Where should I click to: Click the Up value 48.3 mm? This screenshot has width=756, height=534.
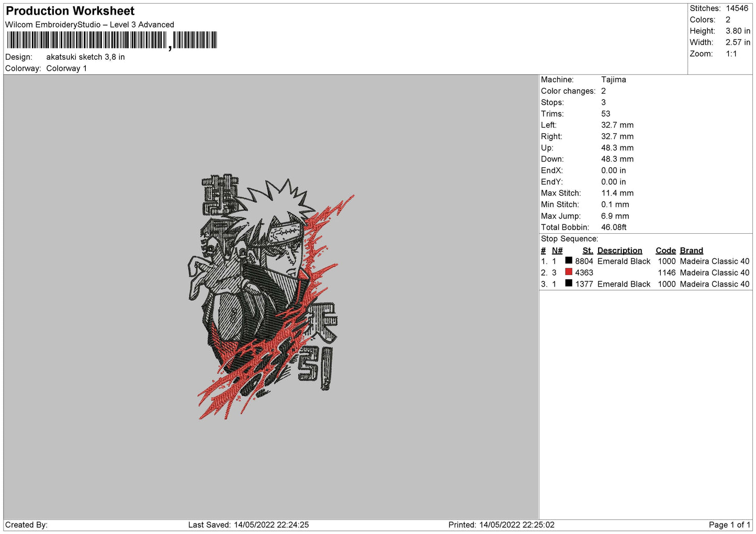(617, 148)
